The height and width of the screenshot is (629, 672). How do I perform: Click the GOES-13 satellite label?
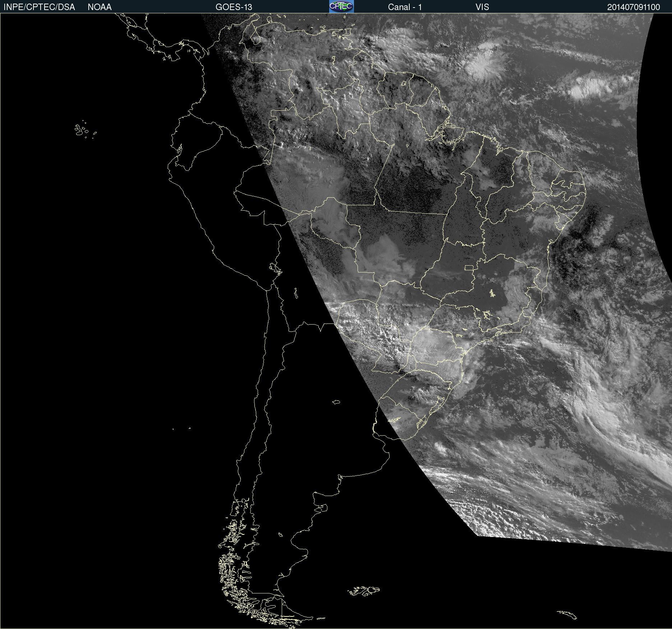(x=234, y=7)
